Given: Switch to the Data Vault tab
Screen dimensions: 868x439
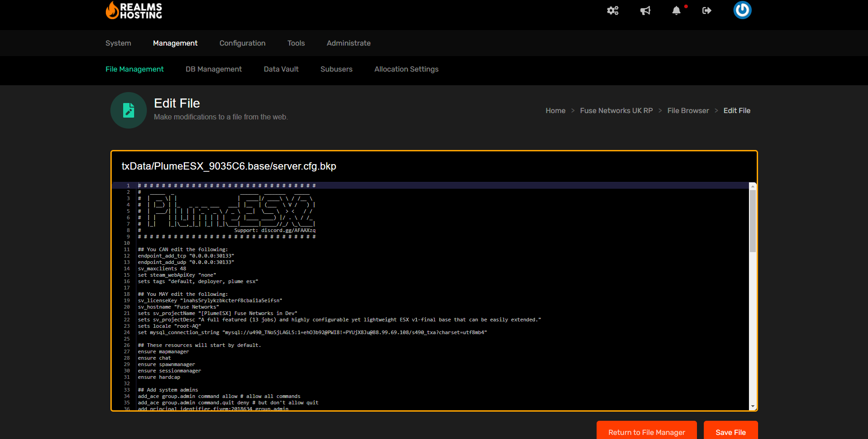Looking at the screenshot, I should 281,69.
